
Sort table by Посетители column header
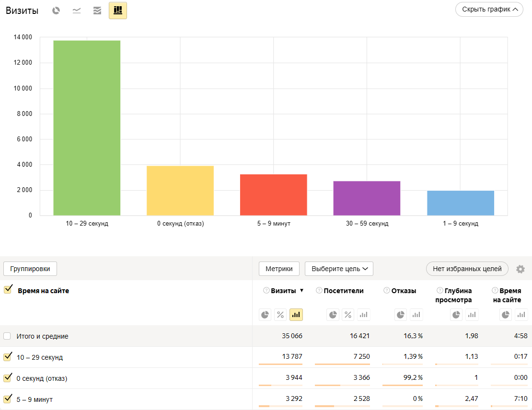point(343,291)
